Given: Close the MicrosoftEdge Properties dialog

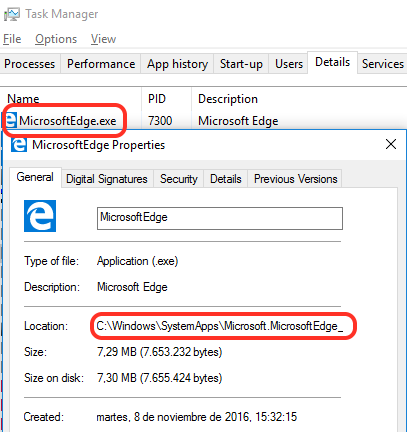Looking at the screenshot, I should (391, 144).
